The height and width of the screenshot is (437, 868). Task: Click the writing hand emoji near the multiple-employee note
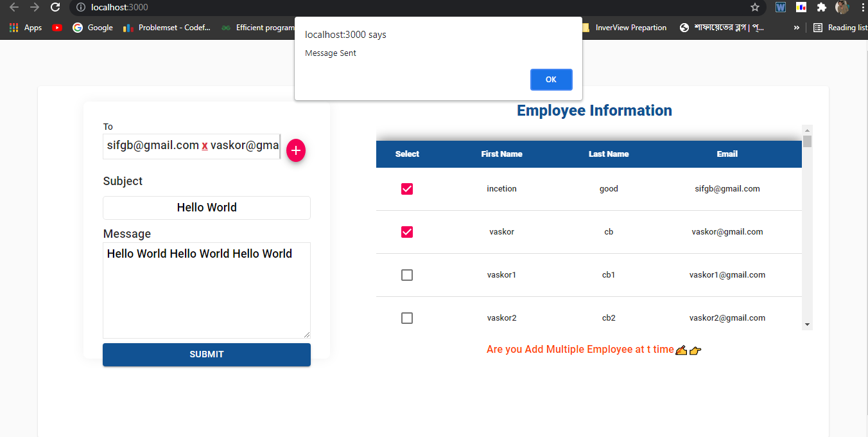pyautogui.click(x=681, y=350)
